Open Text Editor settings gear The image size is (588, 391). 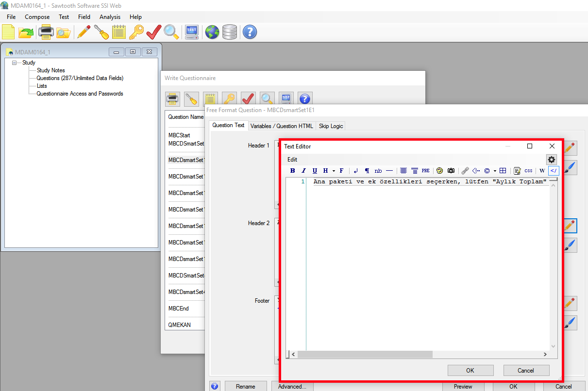pos(551,160)
